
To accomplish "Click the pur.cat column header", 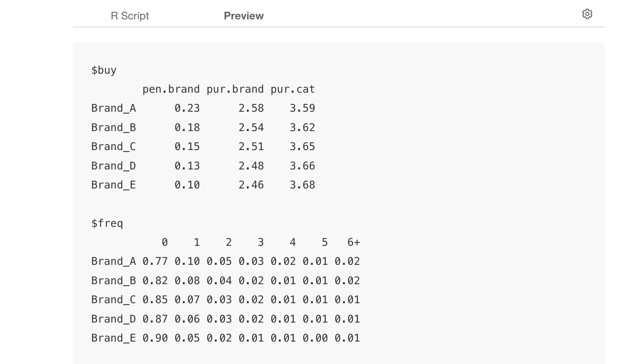I will point(293,89).
